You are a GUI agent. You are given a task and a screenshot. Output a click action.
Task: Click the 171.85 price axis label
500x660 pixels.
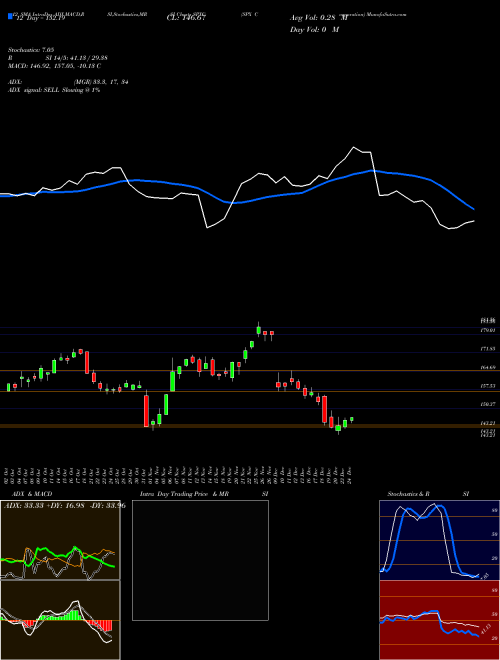coord(488,349)
